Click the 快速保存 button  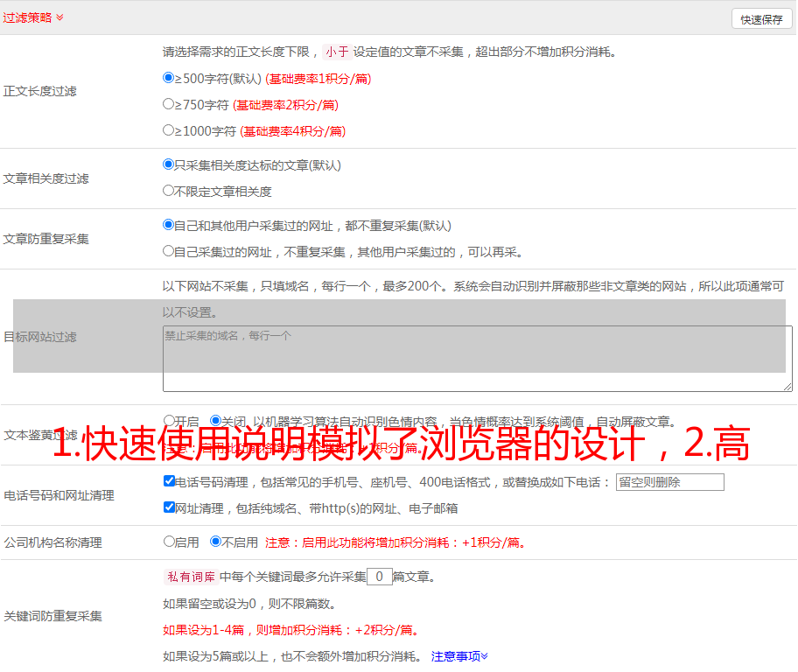[761, 19]
